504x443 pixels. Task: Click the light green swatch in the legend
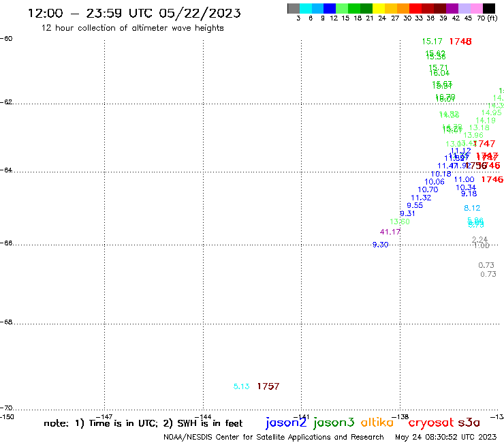[342, 8]
